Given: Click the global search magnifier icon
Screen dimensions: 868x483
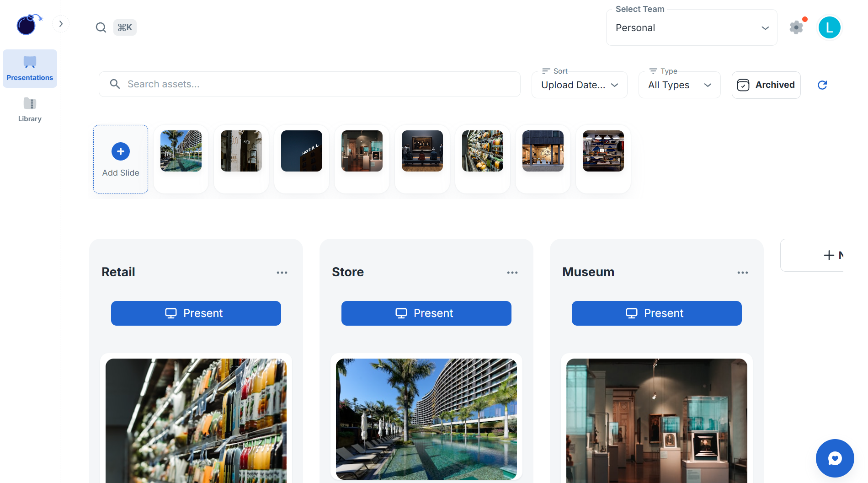Looking at the screenshot, I should pos(101,27).
